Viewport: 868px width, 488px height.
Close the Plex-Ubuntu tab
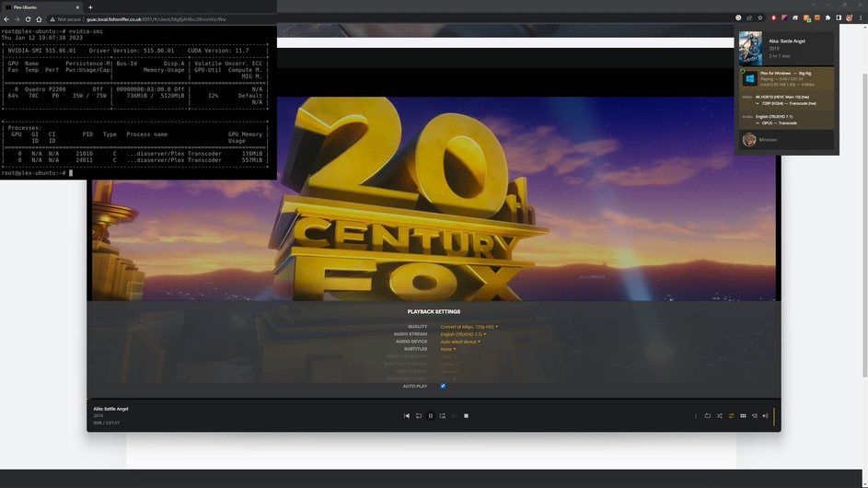click(77, 7)
